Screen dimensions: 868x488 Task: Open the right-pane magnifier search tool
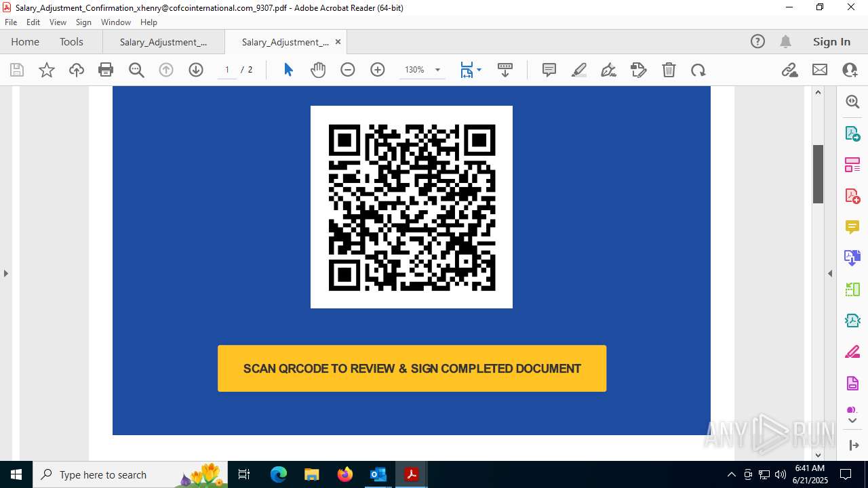[852, 102]
